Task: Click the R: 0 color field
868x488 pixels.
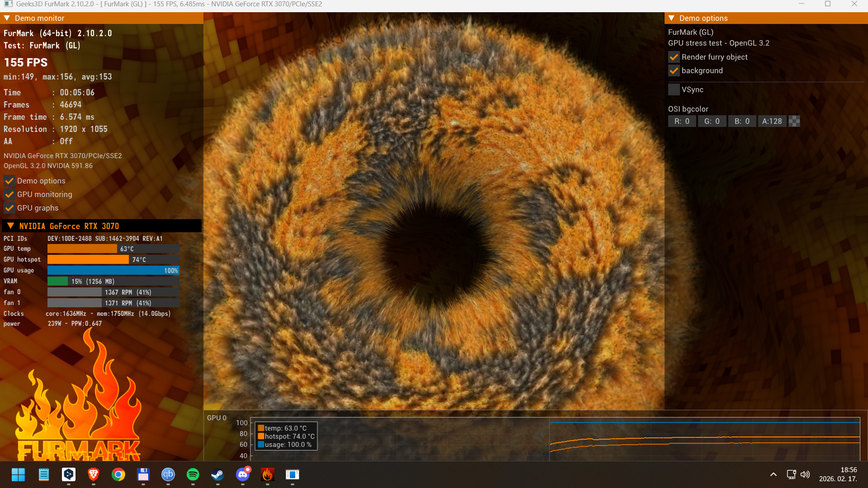Action: point(682,121)
